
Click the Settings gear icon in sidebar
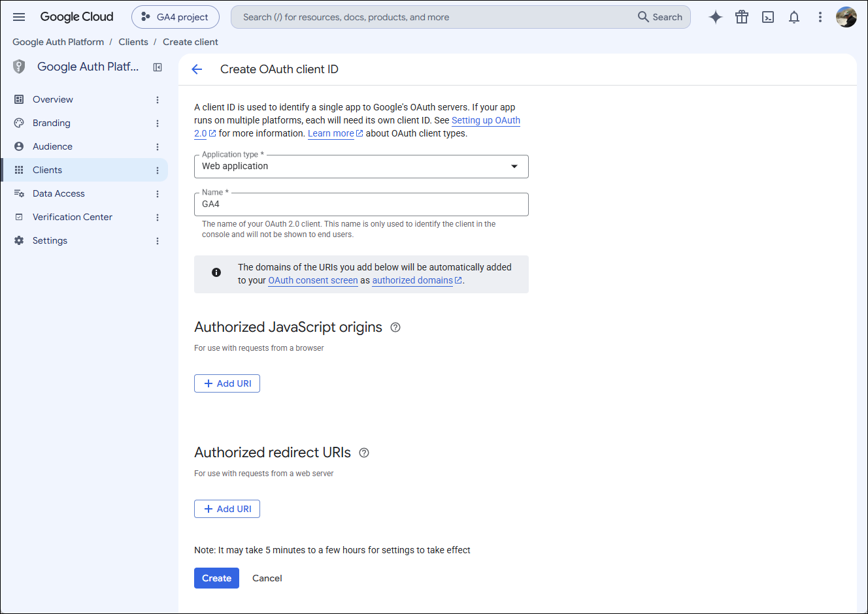coord(19,240)
